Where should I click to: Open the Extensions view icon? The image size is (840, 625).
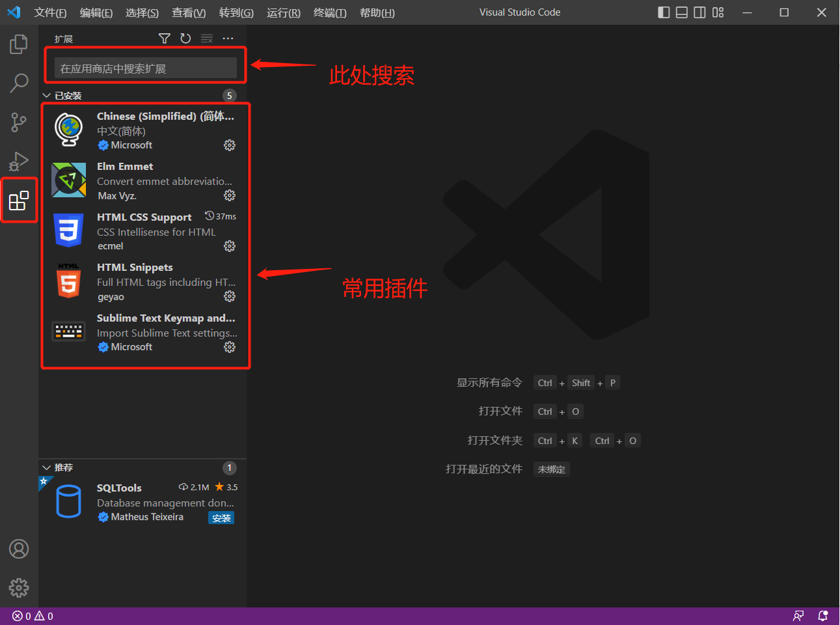[x=19, y=201]
